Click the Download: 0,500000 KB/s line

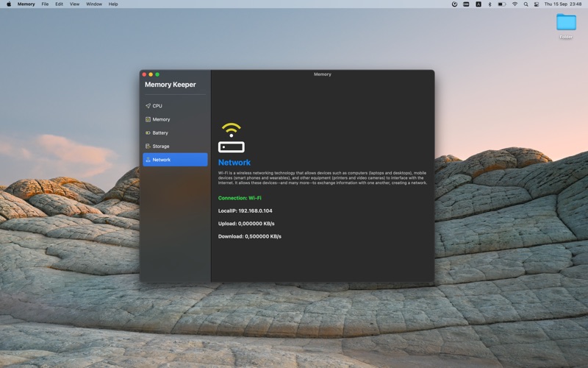coord(250,236)
